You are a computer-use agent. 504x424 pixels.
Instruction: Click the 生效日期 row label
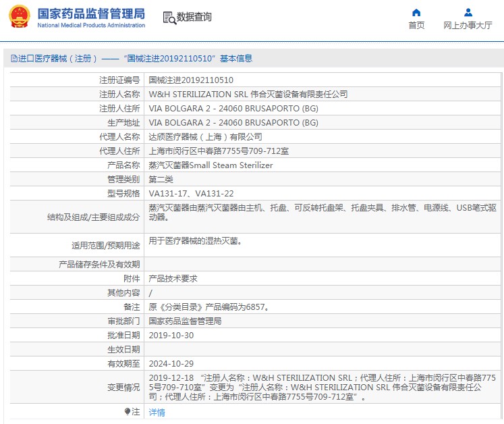(x=123, y=349)
